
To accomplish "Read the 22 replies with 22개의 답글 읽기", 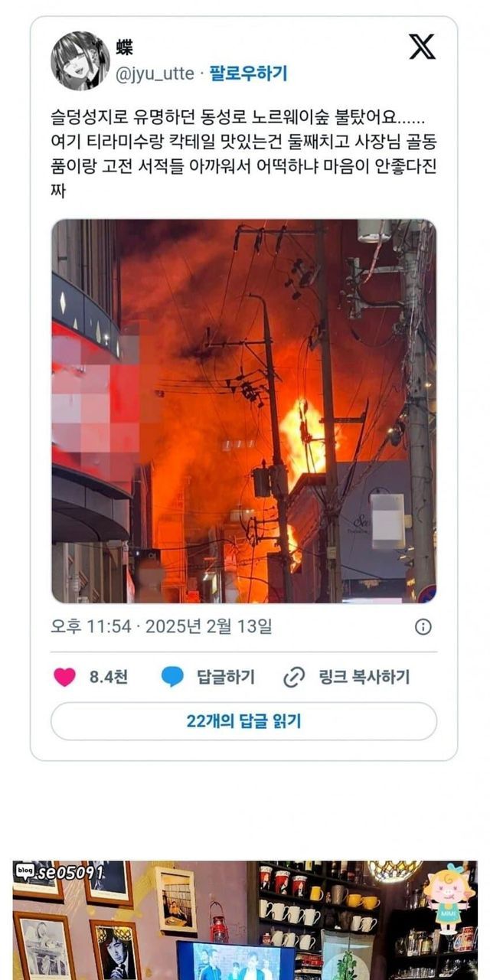I will 243,721.
